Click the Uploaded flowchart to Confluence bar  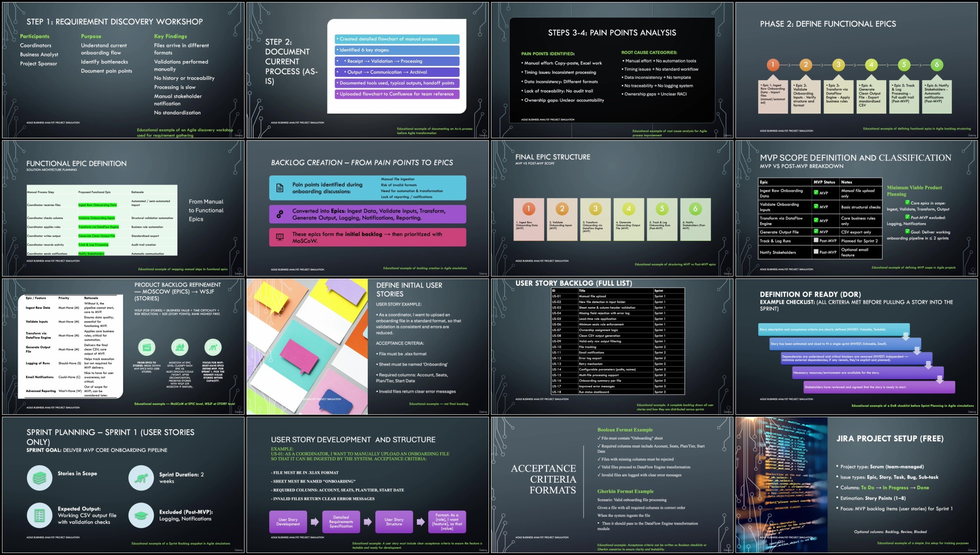pyautogui.click(x=397, y=94)
